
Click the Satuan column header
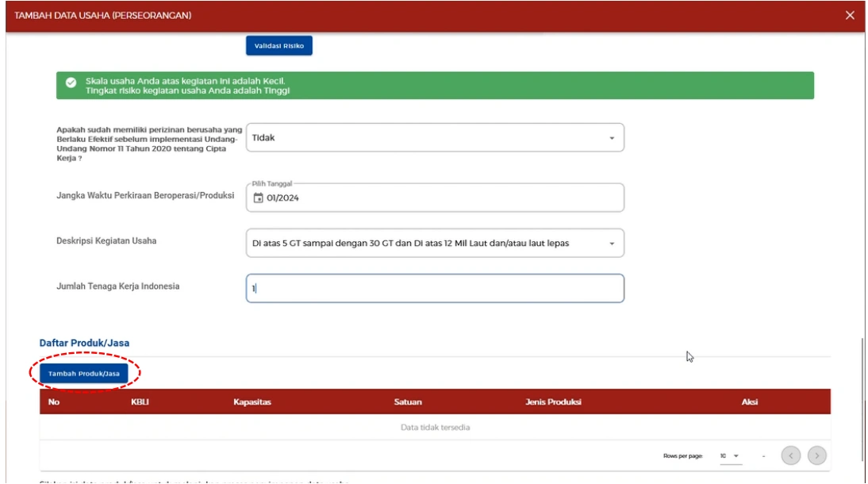point(408,402)
